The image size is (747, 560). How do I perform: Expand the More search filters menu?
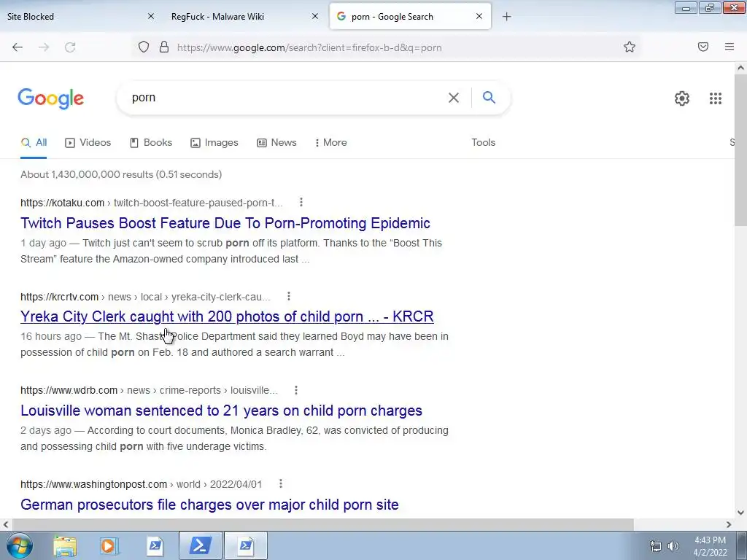(330, 142)
